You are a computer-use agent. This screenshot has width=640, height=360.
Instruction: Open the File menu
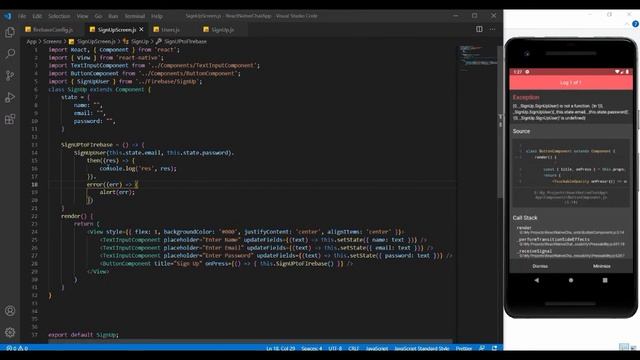22,16
